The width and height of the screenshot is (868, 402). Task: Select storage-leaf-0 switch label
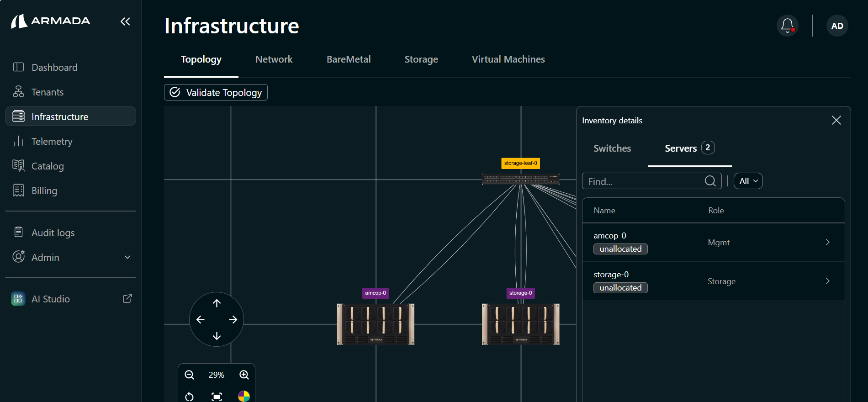520,163
